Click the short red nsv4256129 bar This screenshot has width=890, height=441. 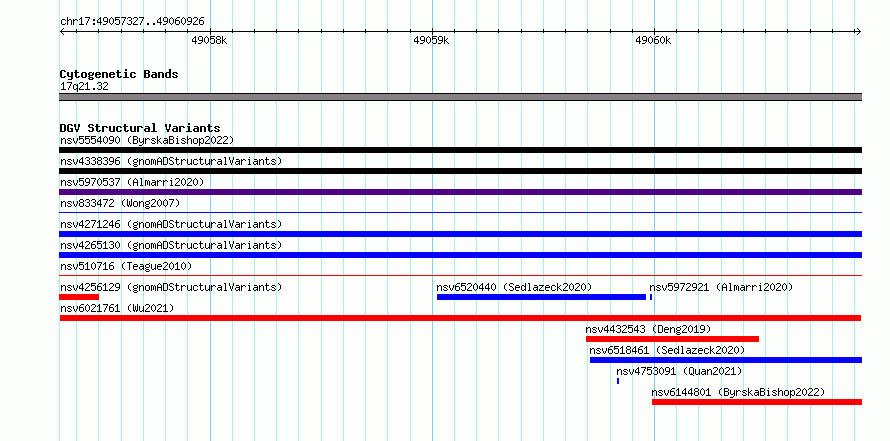tap(79, 297)
